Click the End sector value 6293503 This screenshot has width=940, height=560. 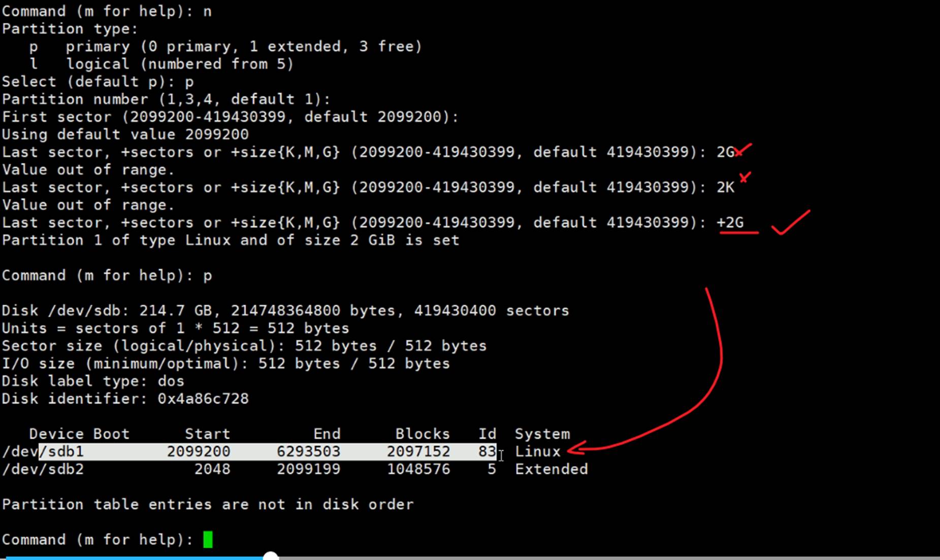coord(308,451)
